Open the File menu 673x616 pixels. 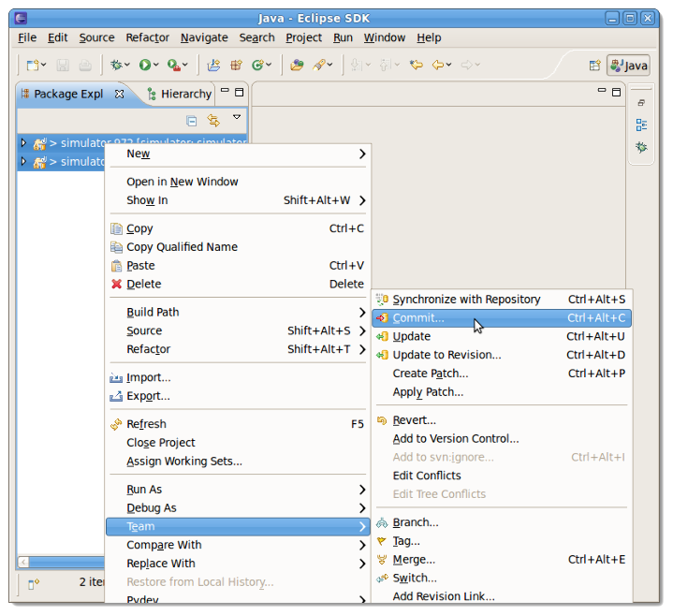click(x=27, y=37)
